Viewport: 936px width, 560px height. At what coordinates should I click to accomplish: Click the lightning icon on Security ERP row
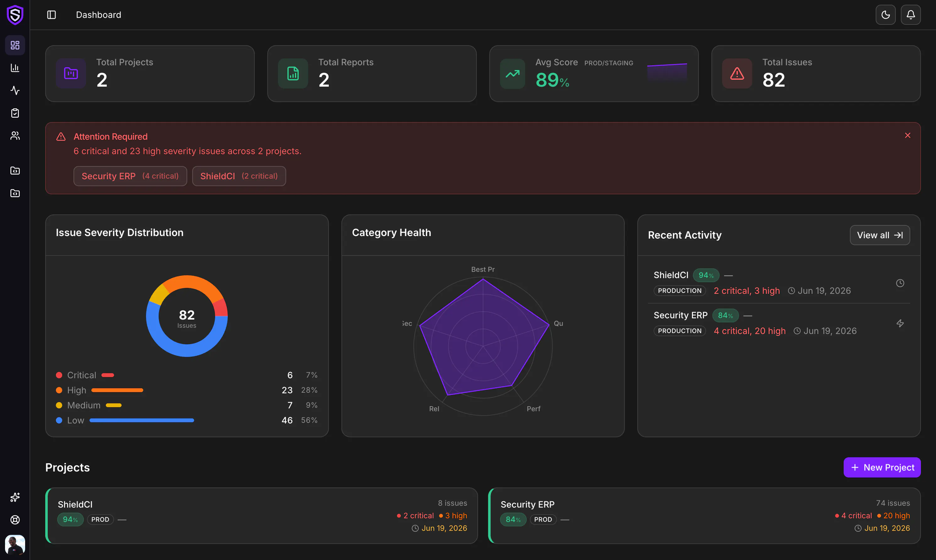click(900, 323)
